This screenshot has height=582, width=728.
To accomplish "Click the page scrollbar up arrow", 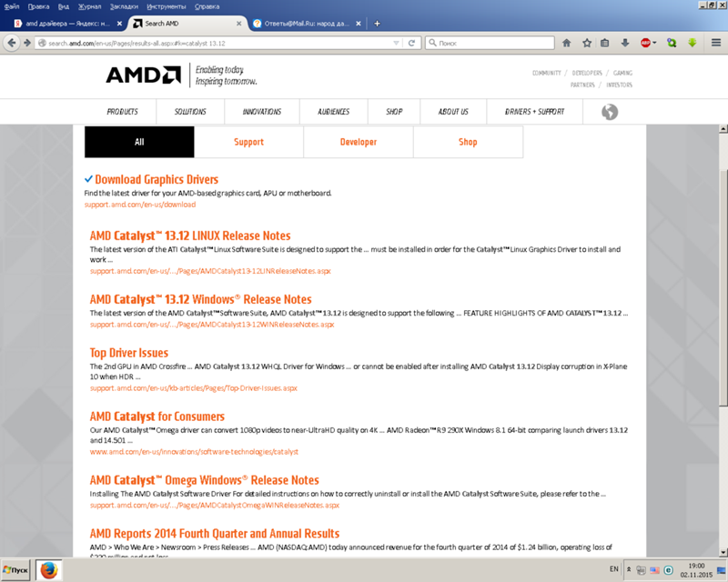I will 723,128.
